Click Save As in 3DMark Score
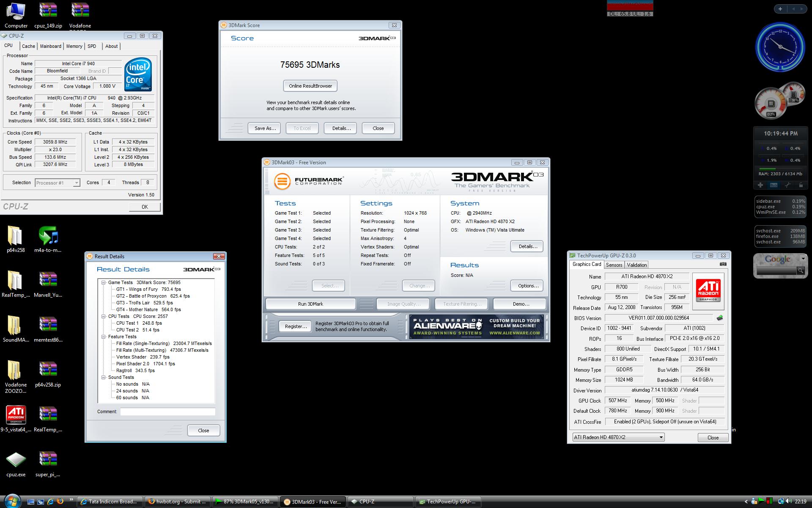Viewport: 812px width, 508px height. [x=265, y=128]
